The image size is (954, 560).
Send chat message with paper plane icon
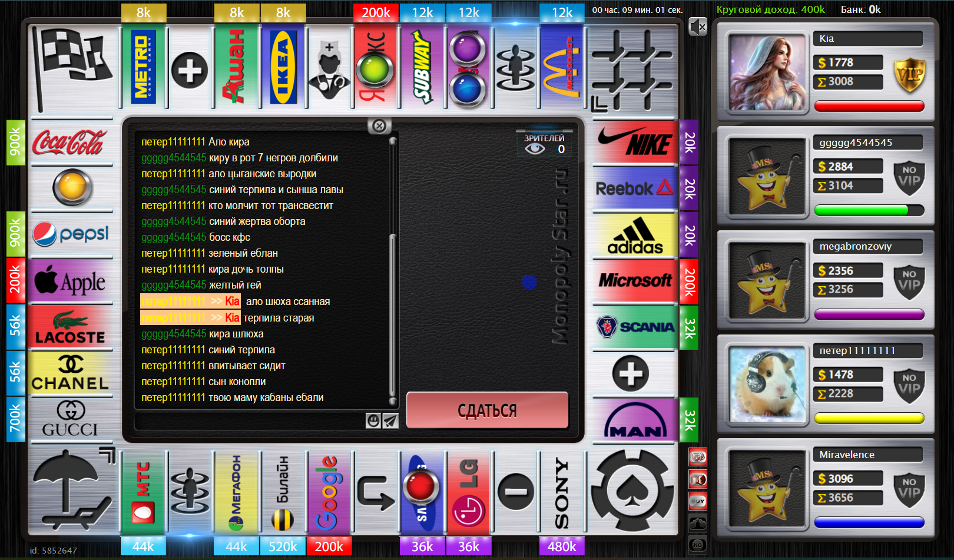coord(390,420)
